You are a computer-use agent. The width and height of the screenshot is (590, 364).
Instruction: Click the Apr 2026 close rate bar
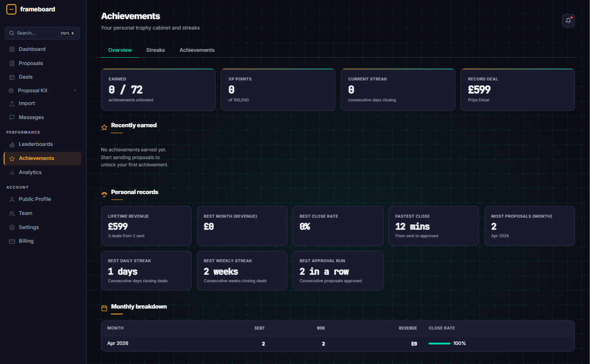439,344
